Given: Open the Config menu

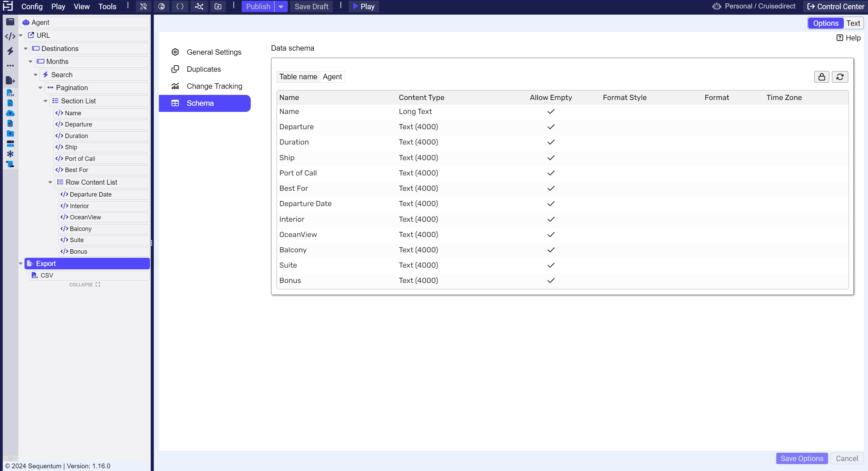Looking at the screenshot, I should pyautogui.click(x=32, y=6).
